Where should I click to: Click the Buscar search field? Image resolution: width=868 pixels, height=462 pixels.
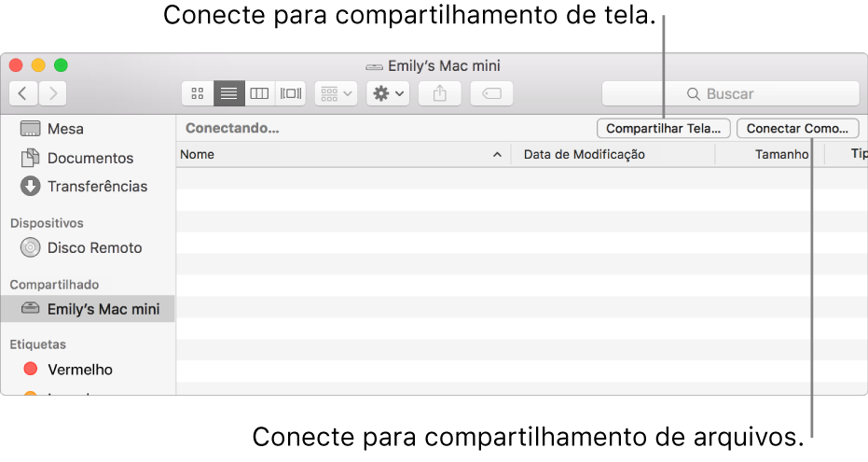[731, 93]
